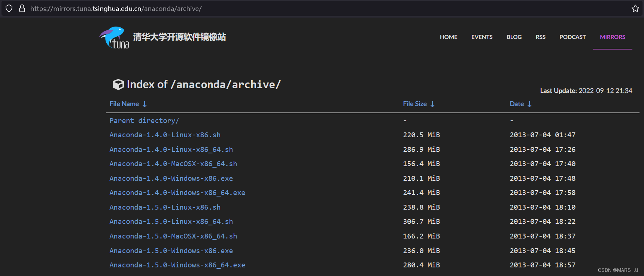The image size is (644, 276).
Task: Click the date 2013-07-04 17:26
Action: point(543,150)
